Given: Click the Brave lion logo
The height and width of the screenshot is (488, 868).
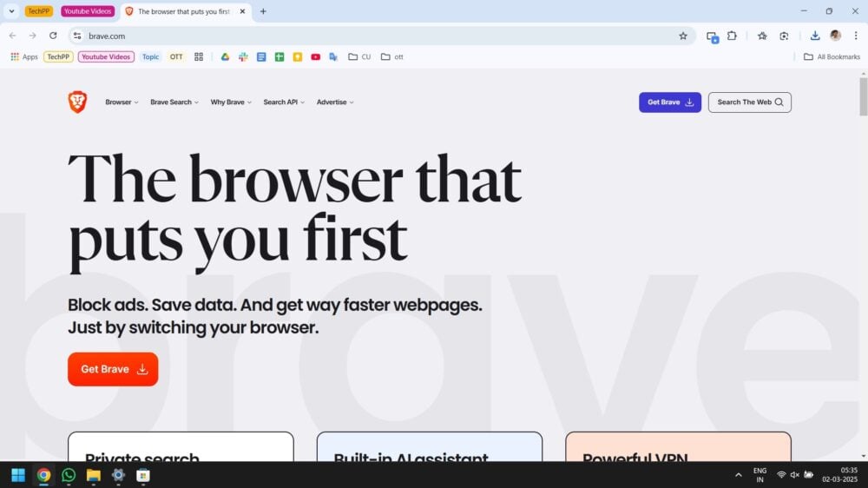Looking at the screenshot, I should pos(77,102).
